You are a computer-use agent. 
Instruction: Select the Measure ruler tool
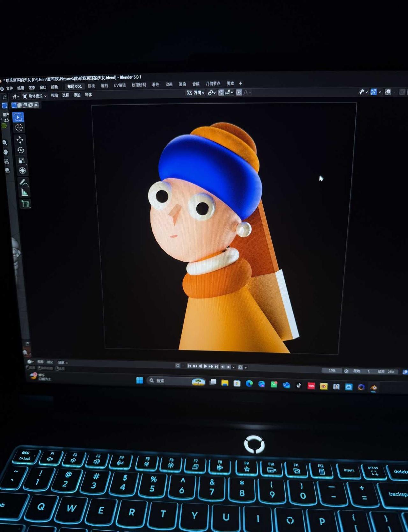[x=25, y=193]
